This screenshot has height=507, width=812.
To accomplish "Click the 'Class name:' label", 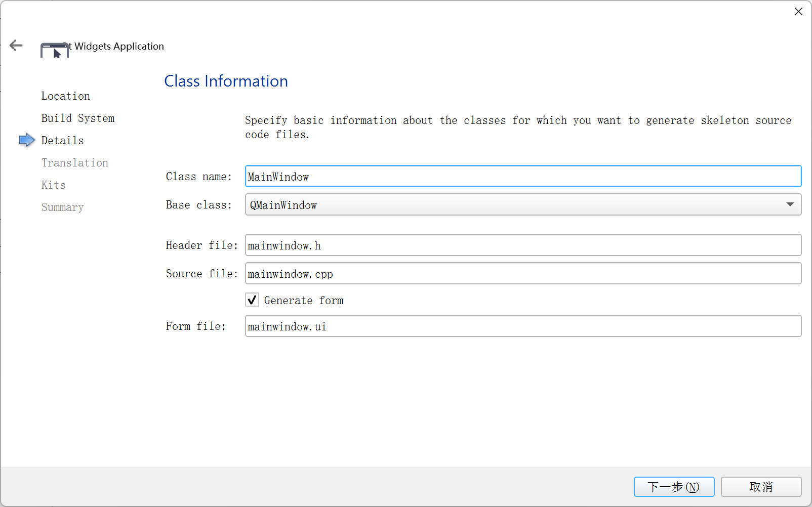I will point(199,177).
